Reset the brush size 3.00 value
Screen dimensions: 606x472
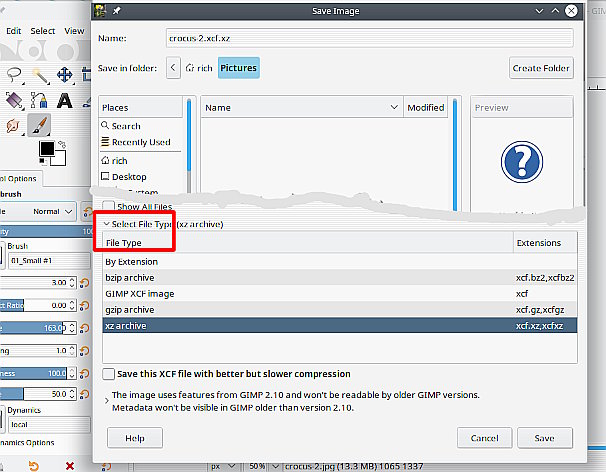click(x=84, y=283)
